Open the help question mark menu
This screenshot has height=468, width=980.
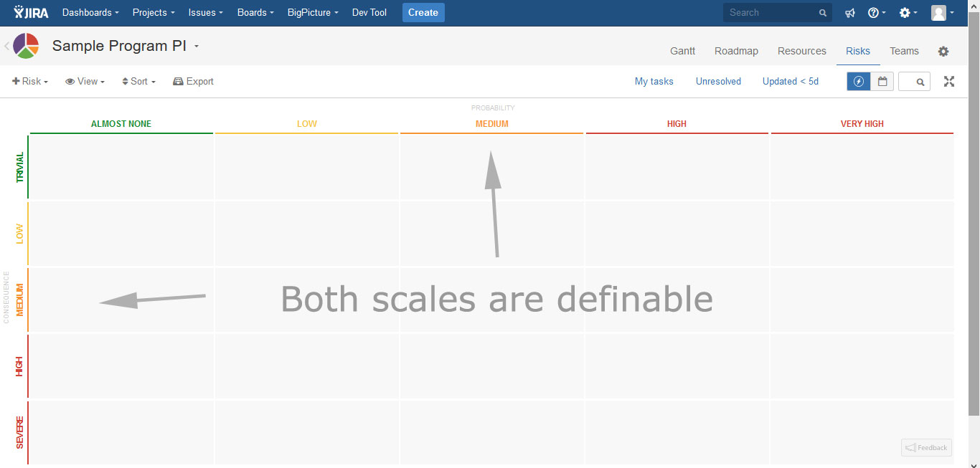[876, 13]
